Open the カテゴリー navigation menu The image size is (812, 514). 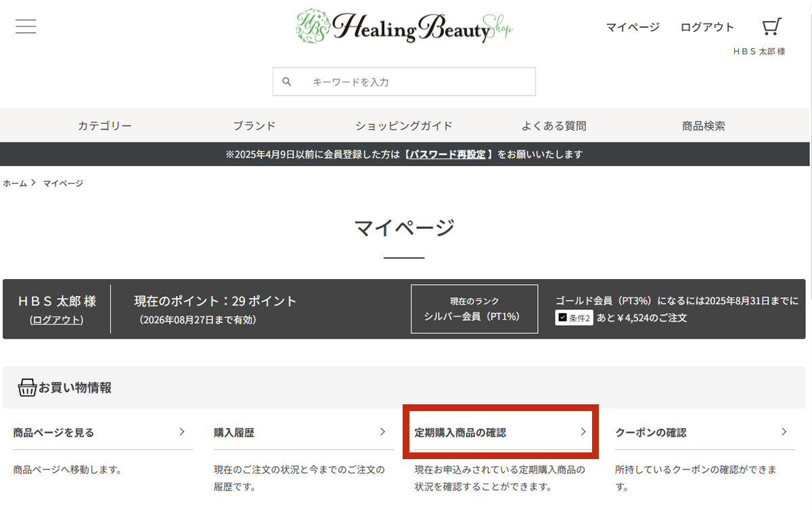(x=105, y=126)
